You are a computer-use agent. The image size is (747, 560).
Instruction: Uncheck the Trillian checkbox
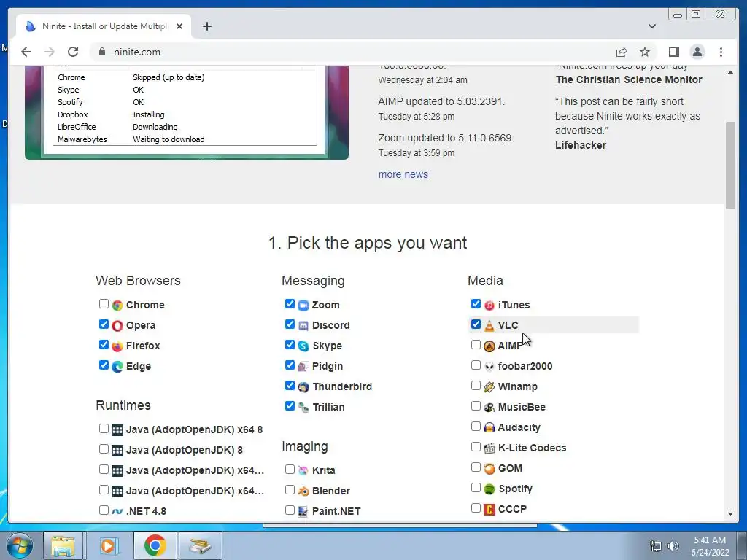click(290, 406)
